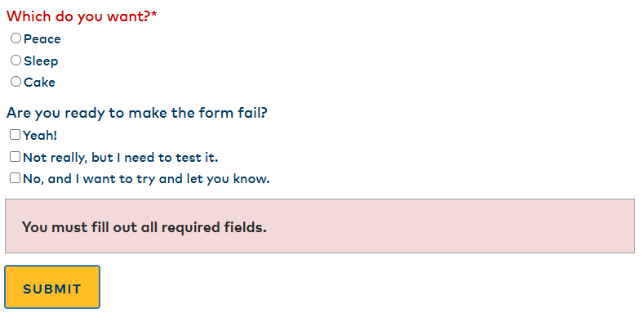Choose the Sleep radio option

[x=16, y=60]
